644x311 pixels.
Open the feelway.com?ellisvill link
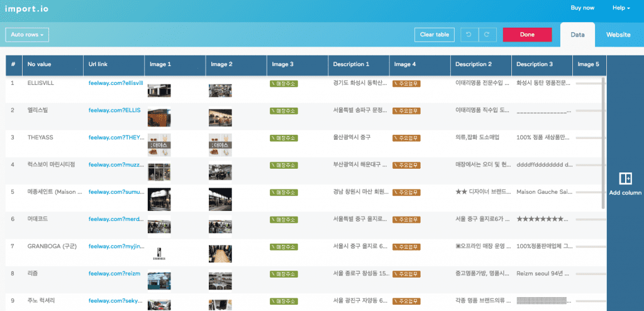pyautogui.click(x=116, y=83)
